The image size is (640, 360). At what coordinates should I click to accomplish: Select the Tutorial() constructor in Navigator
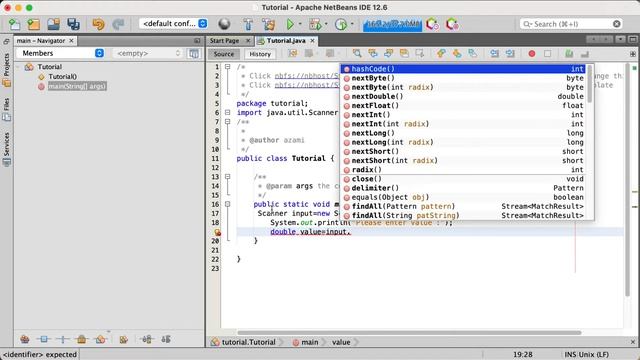(62, 76)
